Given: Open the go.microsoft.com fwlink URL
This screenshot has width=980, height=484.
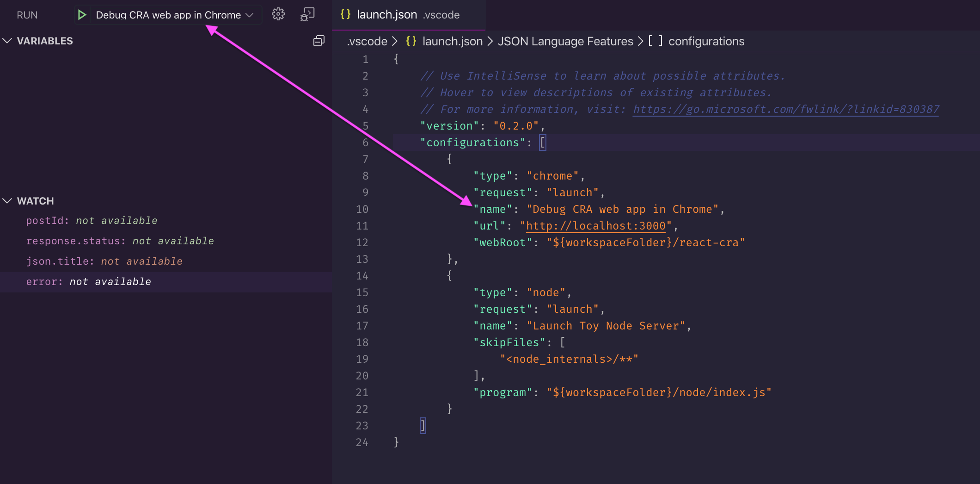Looking at the screenshot, I should (x=785, y=109).
